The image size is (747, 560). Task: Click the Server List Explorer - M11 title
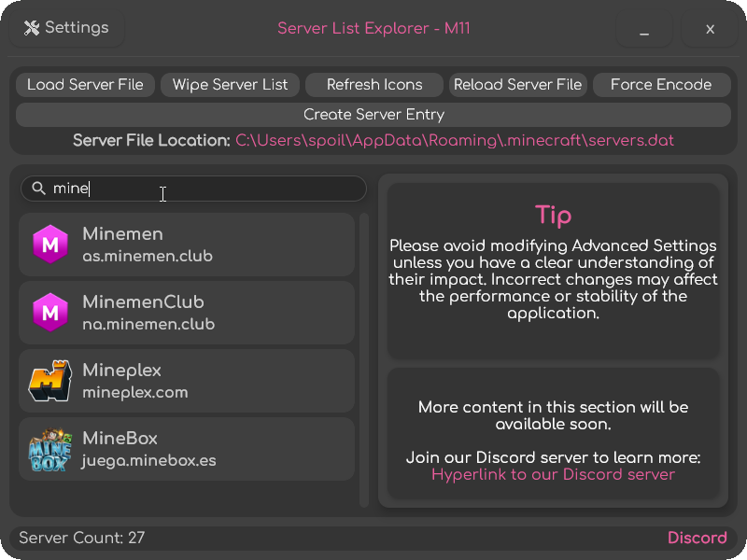[x=373, y=29]
